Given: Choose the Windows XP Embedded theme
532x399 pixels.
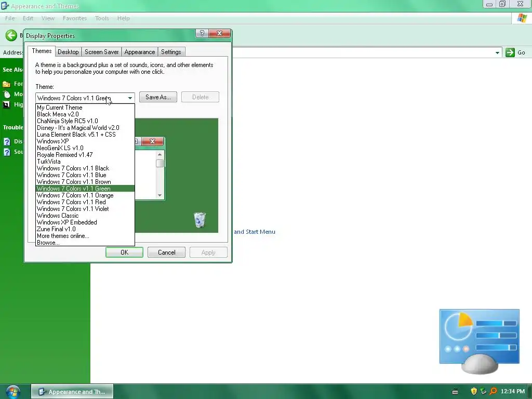Looking at the screenshot, I should tap(85, 222).
